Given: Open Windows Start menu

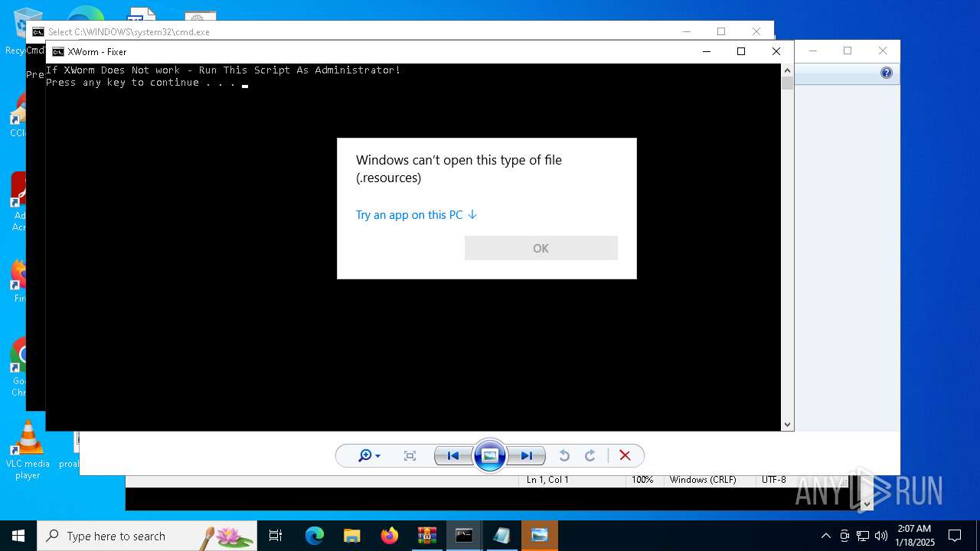Looking at the screenshot, I should tap(18, 536).
